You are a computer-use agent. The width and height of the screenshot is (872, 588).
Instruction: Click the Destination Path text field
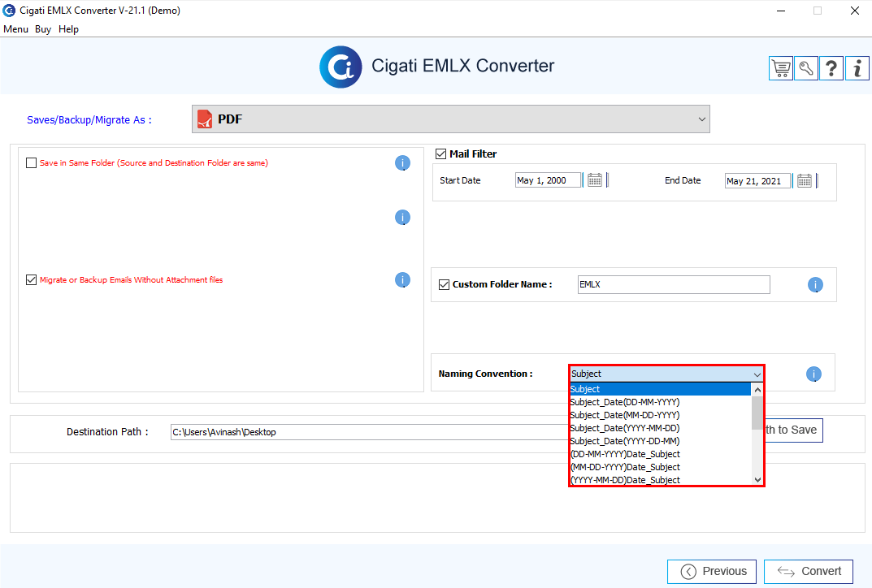370,432
